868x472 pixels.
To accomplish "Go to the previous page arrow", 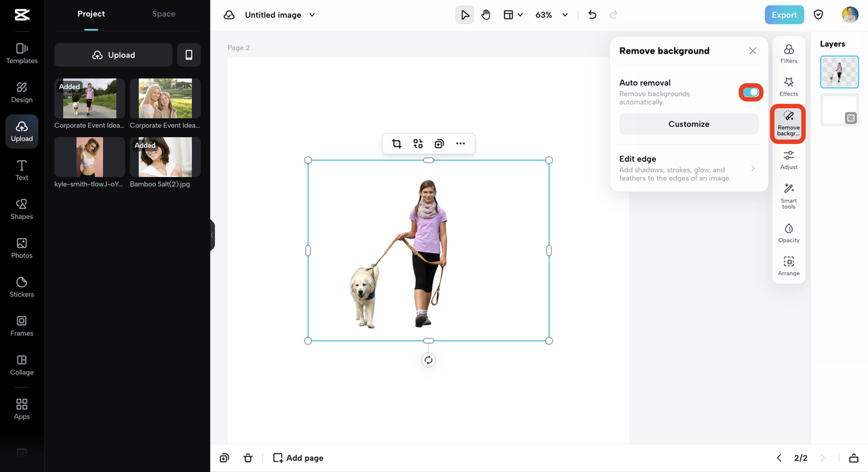I will click(x=779, y=458).
